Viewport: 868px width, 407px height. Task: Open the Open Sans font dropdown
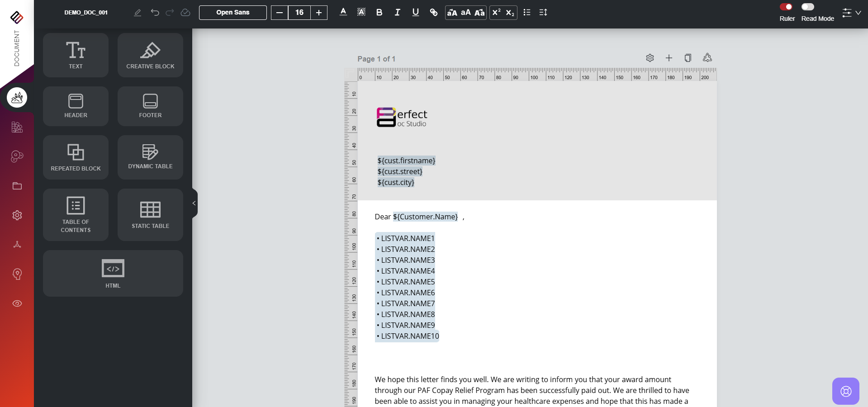coord(232,13)
